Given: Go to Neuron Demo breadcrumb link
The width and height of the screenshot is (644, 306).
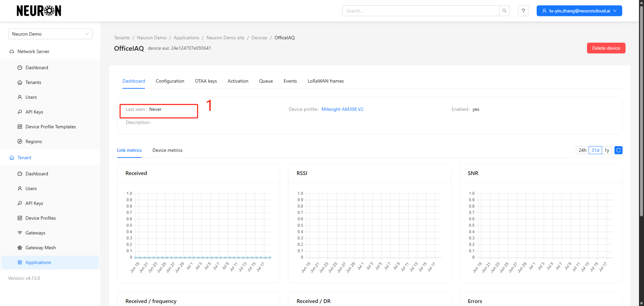Looking at the screenshot, I should [x=152, y=38].
